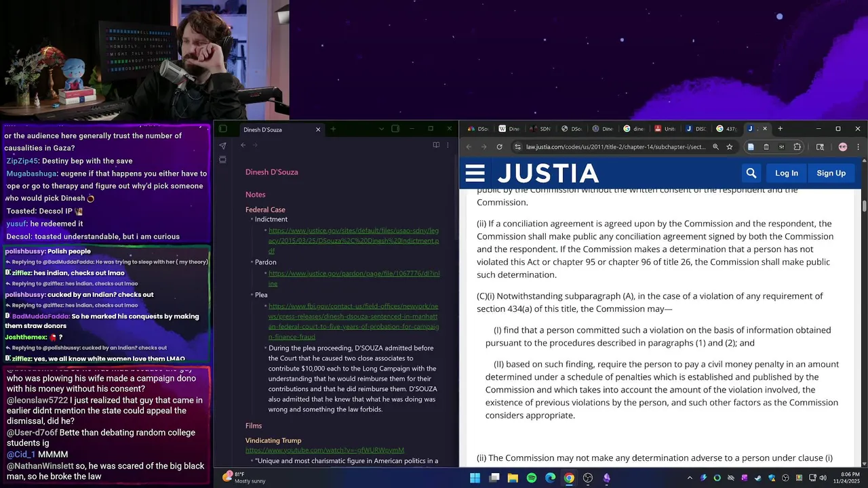Open Chrome zoom magnifier in address bar
Screen dimensions: 868x488
715,146
